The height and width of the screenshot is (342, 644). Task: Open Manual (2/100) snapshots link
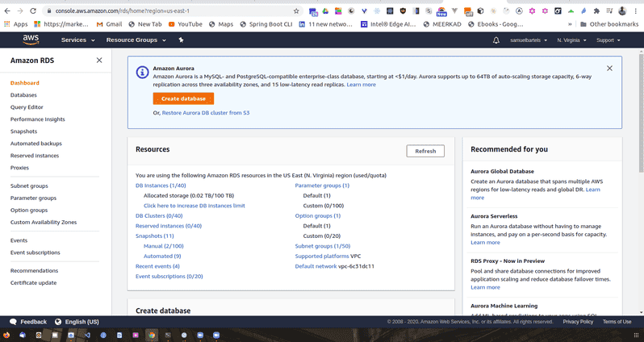click(164, 246)
